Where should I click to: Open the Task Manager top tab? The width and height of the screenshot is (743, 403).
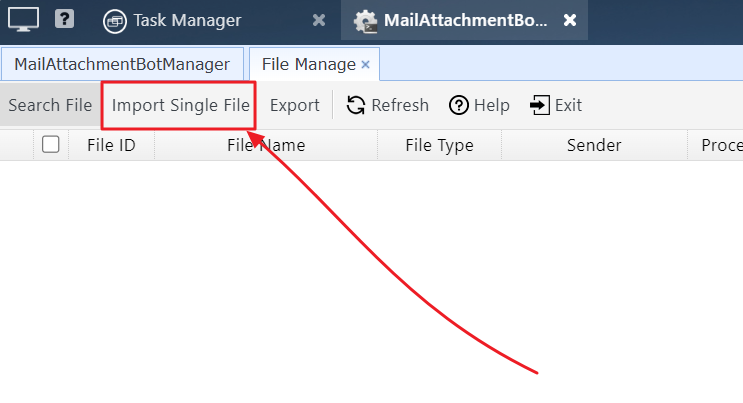click(187, 20)
